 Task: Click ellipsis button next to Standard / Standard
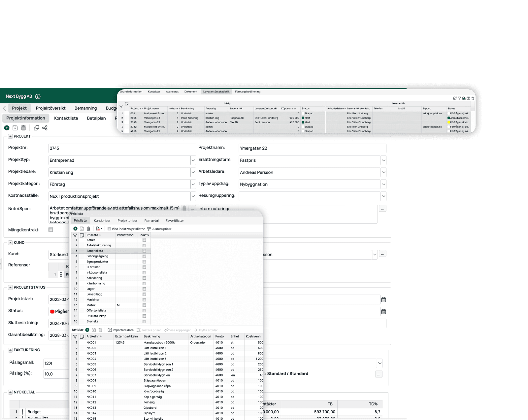[379, 374]
